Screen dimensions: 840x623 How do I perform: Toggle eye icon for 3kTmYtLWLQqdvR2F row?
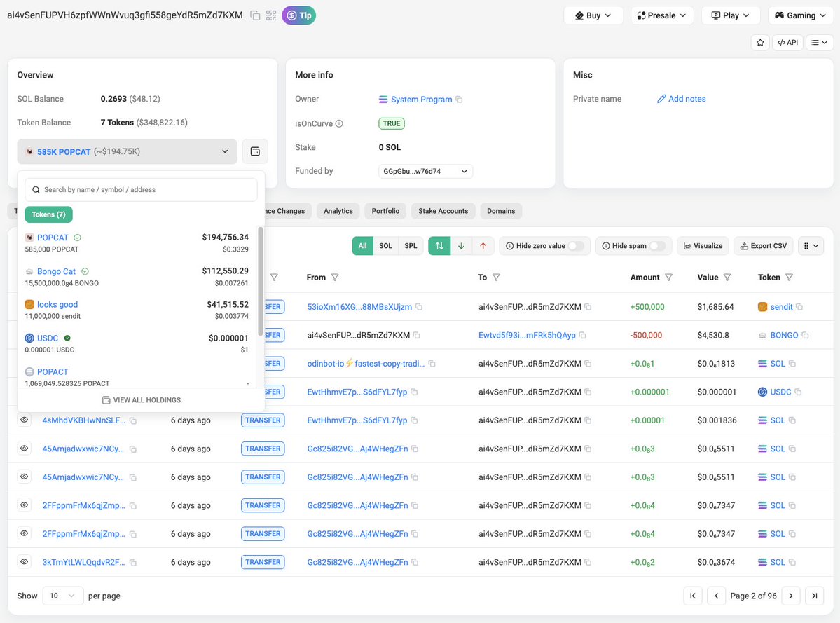point(24,562)
